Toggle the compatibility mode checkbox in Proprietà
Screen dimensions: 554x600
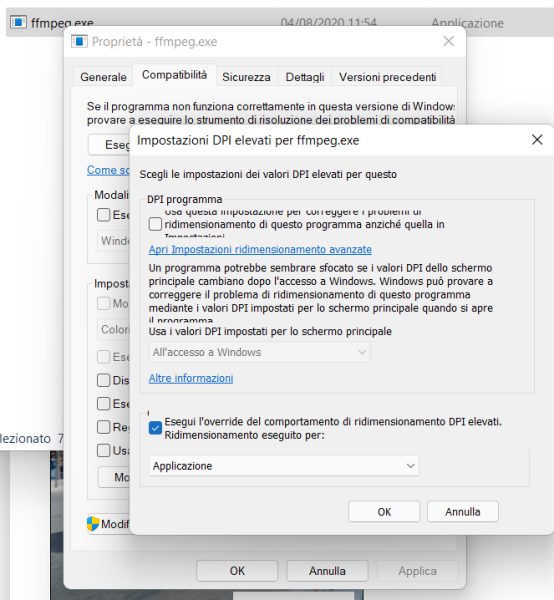pyautogui.click(x=103, y=215)
